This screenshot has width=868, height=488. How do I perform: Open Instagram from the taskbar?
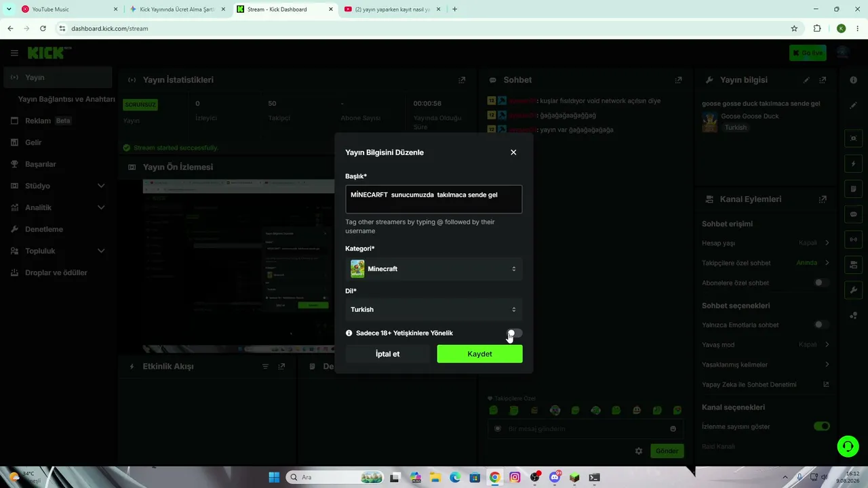515,477
